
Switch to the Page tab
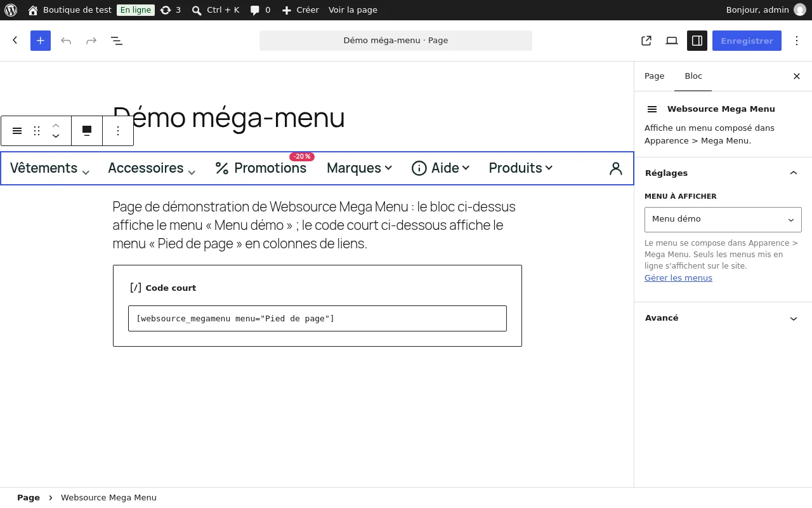click(x=654, y=76)
